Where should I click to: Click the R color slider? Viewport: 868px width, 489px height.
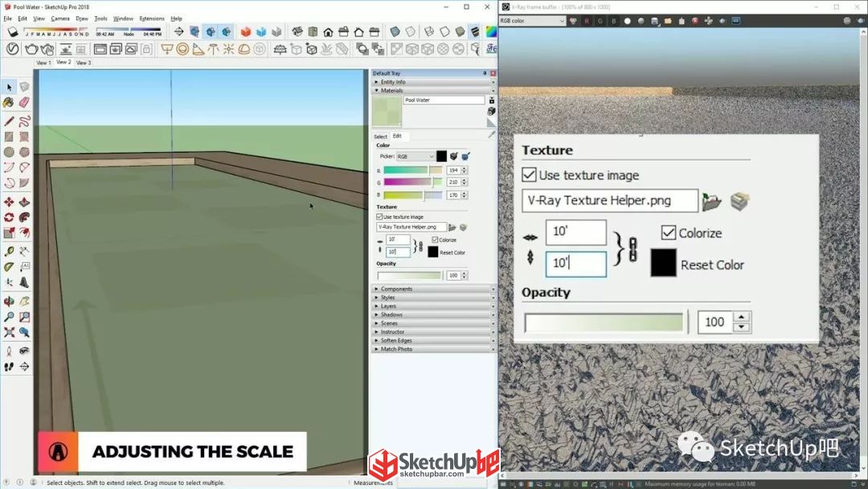pyautogui.click(x=412, y=171)
